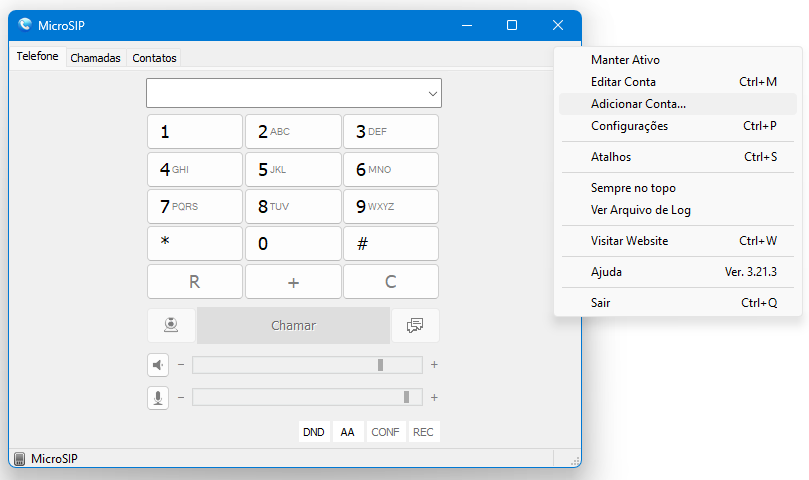Increase speaker volume with plus sign

point(434,365)
